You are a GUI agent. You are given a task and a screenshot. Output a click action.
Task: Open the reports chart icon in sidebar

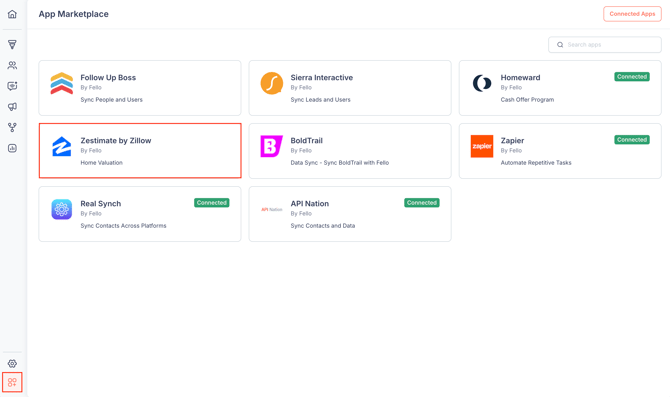pos(12,148)
